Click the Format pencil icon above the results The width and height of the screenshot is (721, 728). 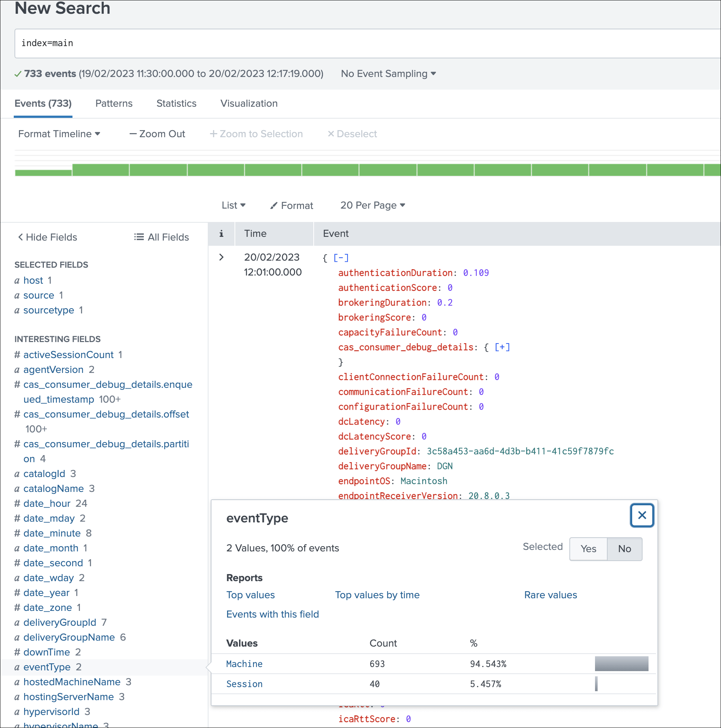click(274, 205)
